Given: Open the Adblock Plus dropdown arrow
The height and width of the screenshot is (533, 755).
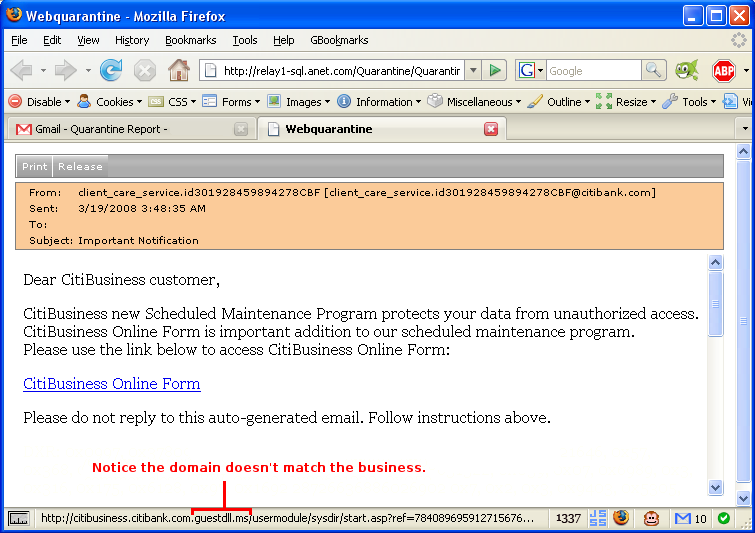Looking at the screenshot, I should tap(746, 71).
